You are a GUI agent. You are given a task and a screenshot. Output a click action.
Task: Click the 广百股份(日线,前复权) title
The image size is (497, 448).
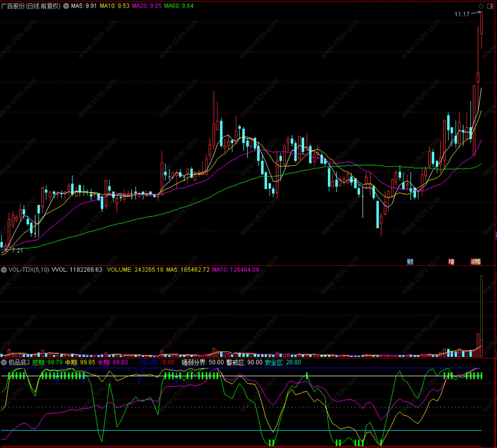pos(31,6)
